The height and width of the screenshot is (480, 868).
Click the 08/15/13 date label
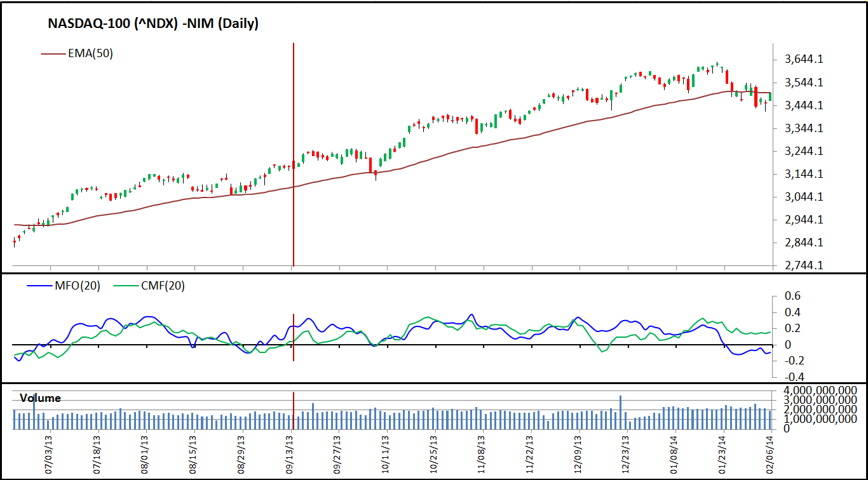(x=194, y=454)
